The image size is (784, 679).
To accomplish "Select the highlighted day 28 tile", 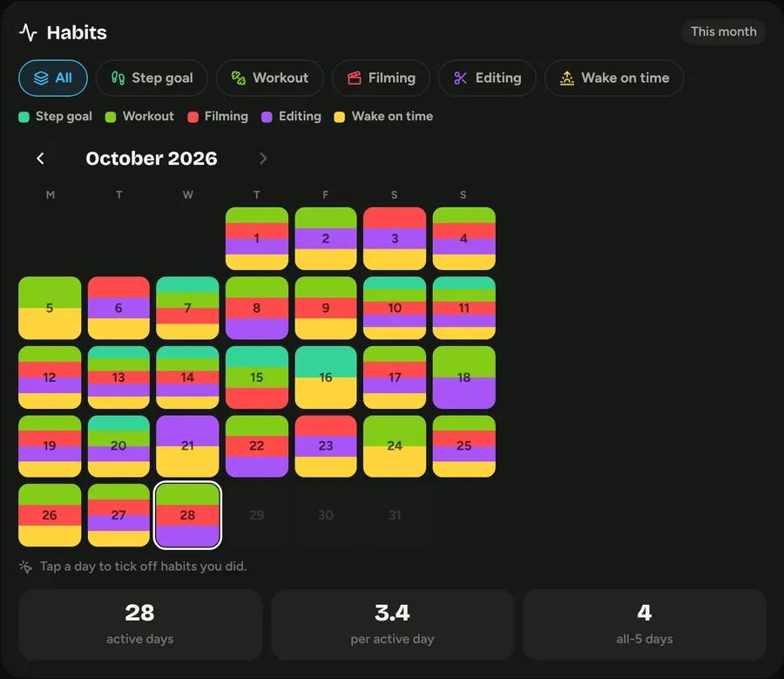I will (187, 515).
